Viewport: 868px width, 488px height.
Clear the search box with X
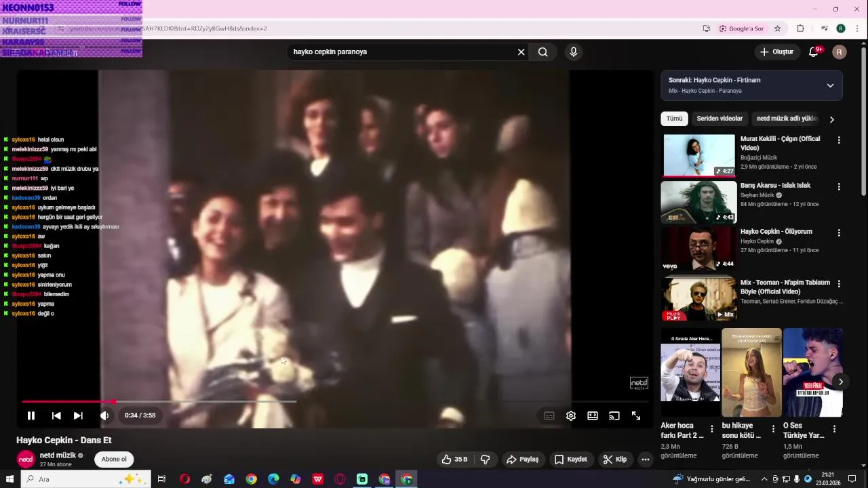521,52
